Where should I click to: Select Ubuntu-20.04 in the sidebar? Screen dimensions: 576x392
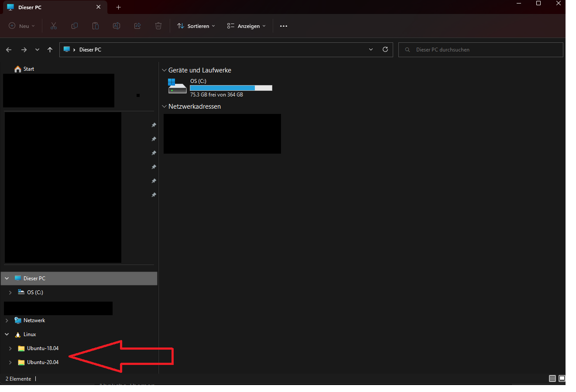click(x=43, y=362)
